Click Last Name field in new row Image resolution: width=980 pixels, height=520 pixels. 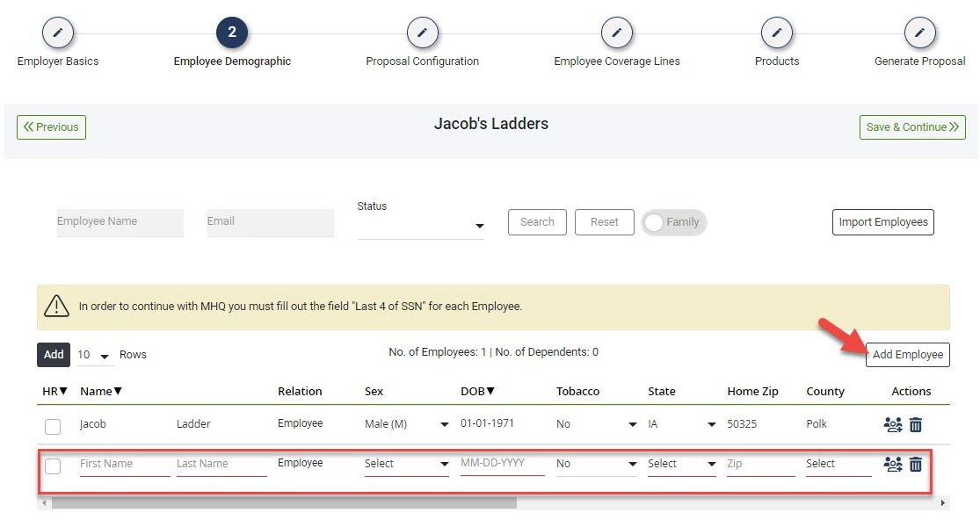[221, 464]
